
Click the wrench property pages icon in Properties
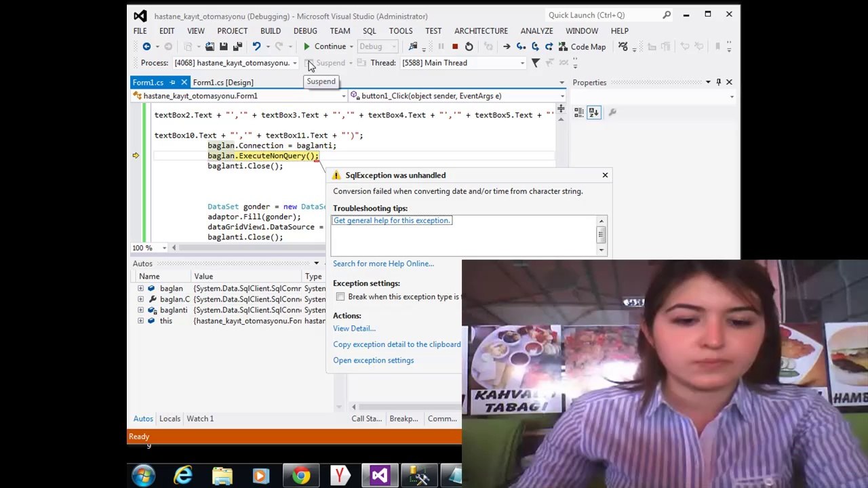(612, 113)
